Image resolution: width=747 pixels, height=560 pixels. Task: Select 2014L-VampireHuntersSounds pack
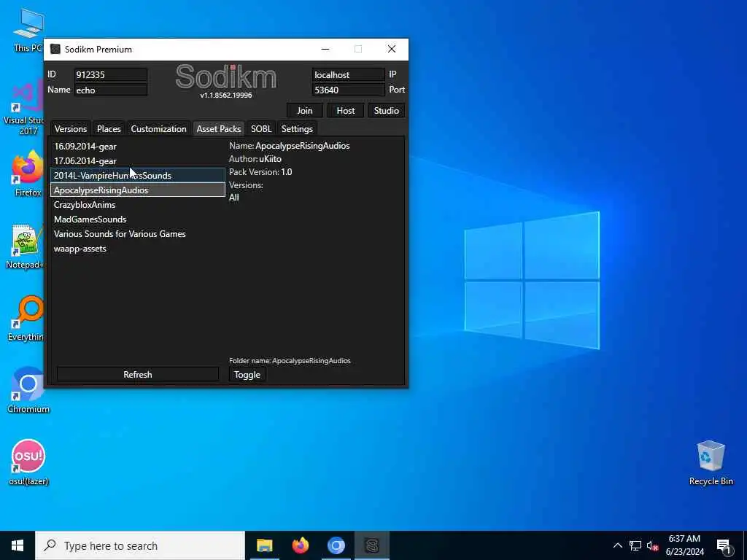pyautogui.click(x=138, y=175)
